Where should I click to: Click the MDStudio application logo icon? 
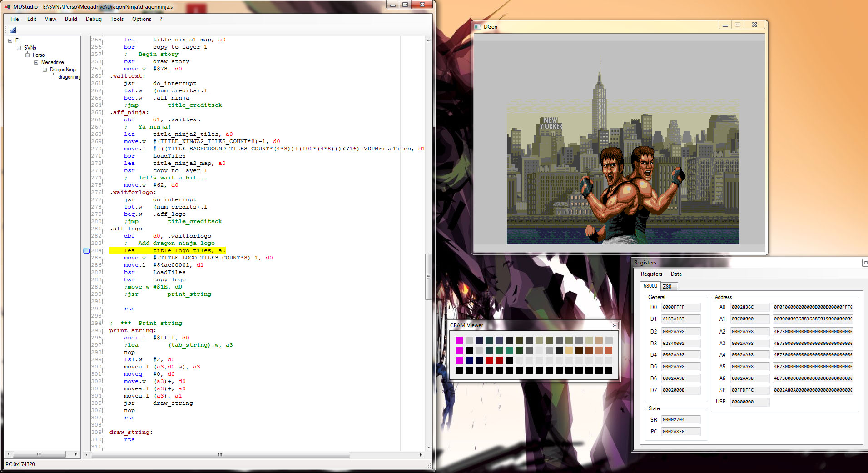point(7,6)
